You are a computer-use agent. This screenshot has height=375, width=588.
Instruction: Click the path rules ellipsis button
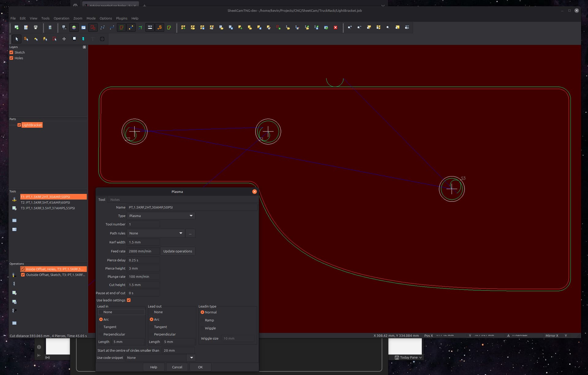[190, 233]
